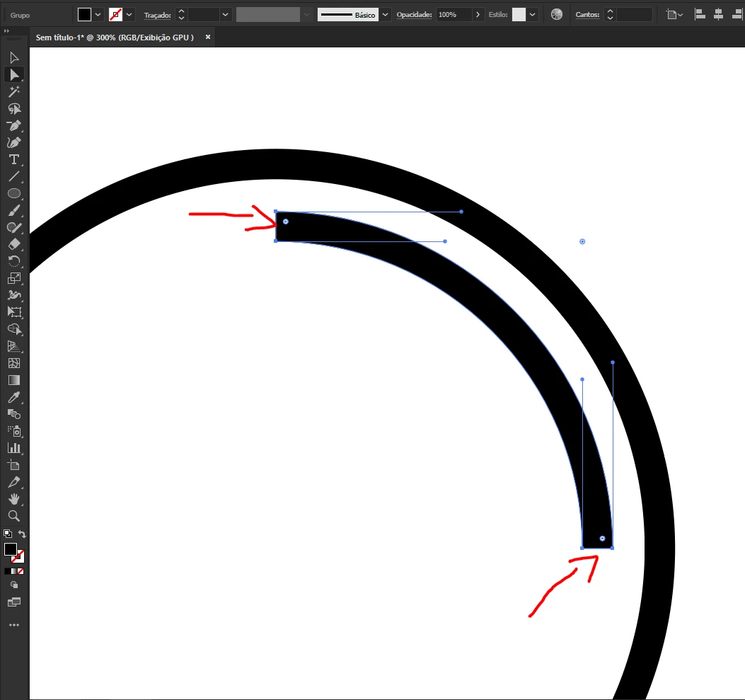Select the Zoom tool

(x=14, y=516)
